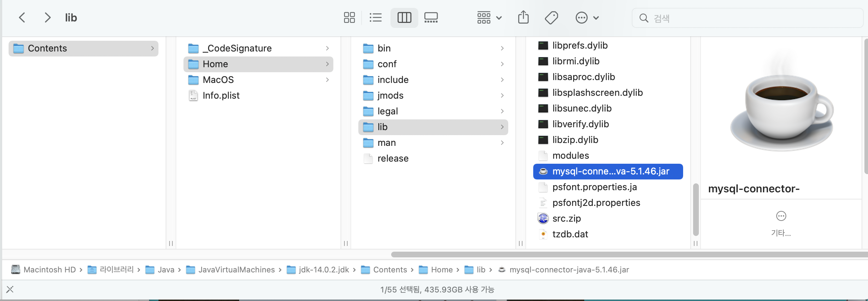Click the Share toolbar icon

tap(523, 17)
